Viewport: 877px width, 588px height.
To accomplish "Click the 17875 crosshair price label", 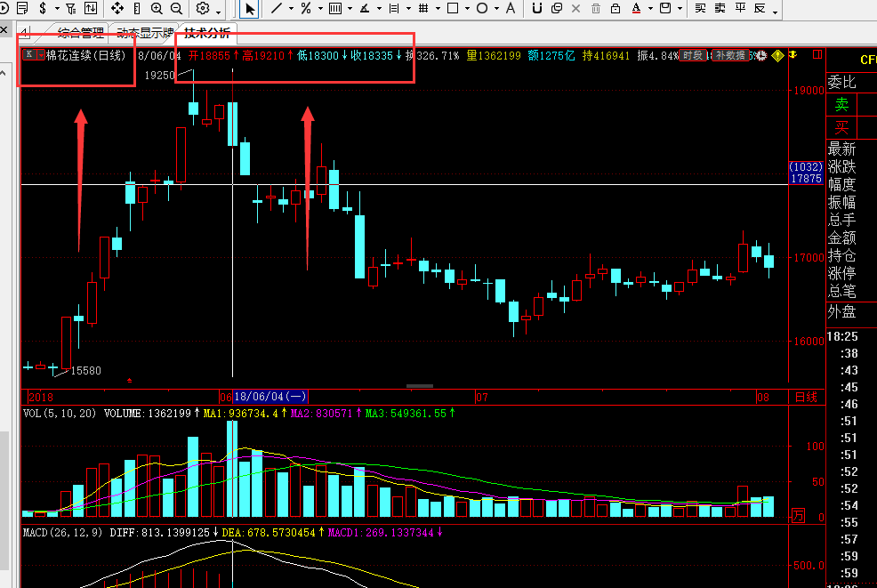I will coord(806,179).
